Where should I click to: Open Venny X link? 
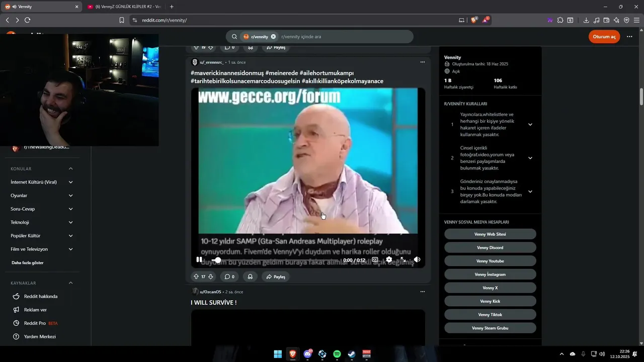pos(490,288)
